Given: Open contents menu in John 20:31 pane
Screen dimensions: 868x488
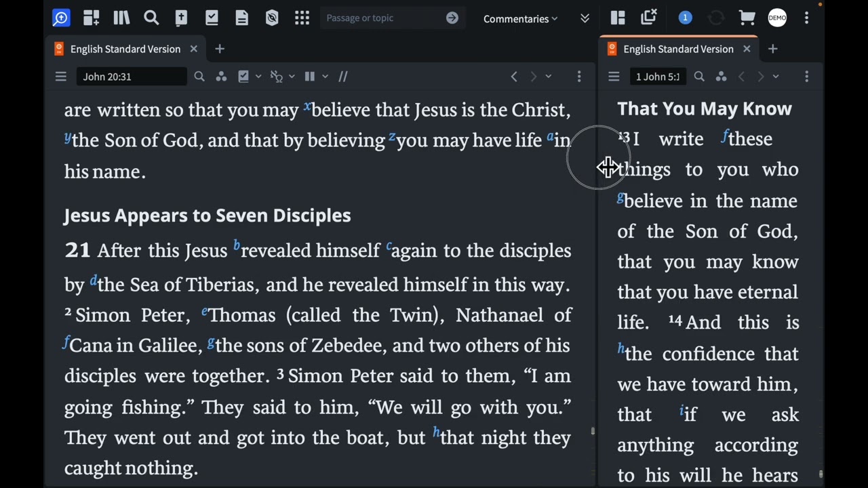Looking at the screenshot, I should pyautogui.click(x=61, y=77).
